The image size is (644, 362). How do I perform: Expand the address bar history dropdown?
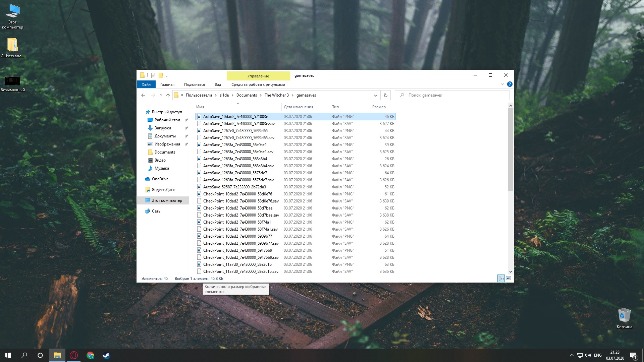click(x=375, y=95)
